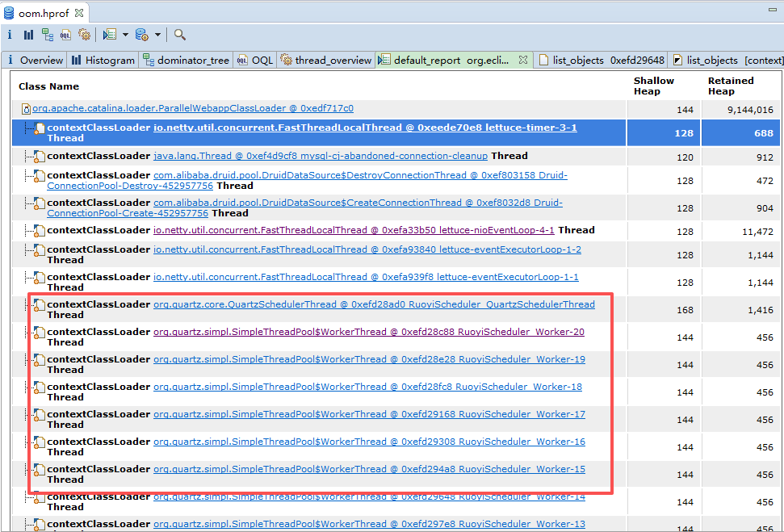Click the field icon of mysql-cj-abandoned-connection-cleanup row
Viewport: 784px width, 532px height.
[39, 157]
